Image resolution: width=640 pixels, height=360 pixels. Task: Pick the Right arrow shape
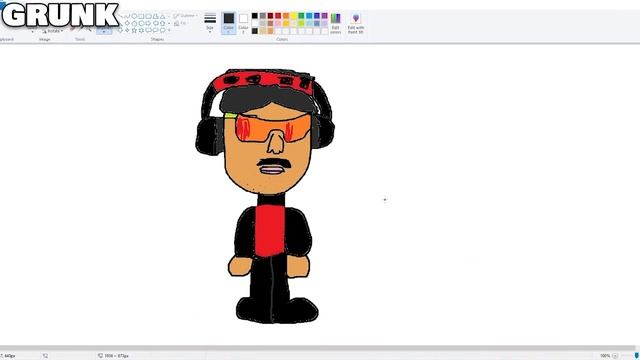[x=149, y=23]
